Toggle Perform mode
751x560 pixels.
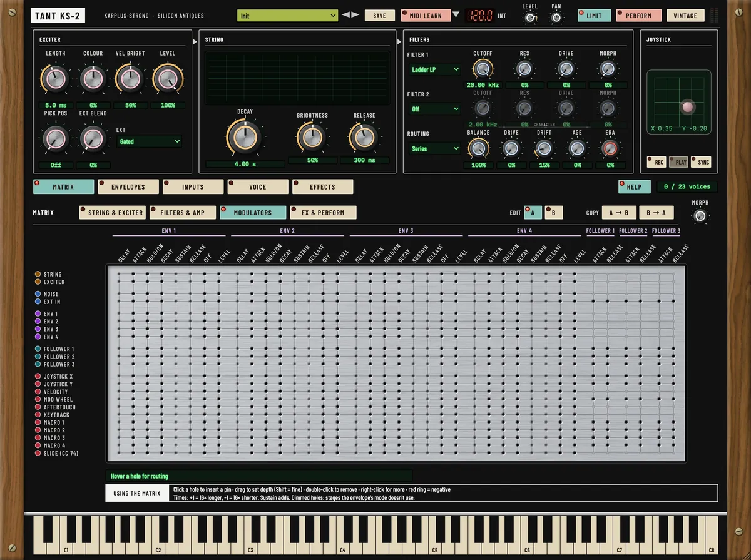tap(638, 15)
